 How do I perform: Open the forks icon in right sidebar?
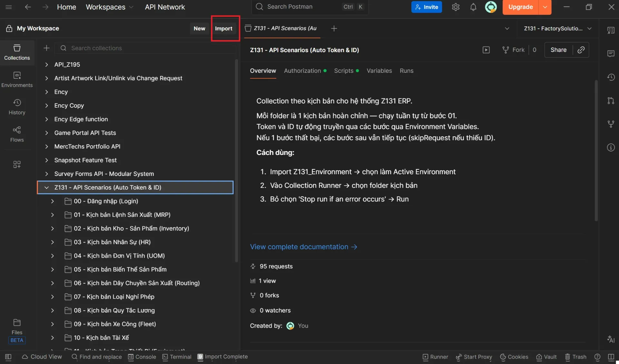tap(611, 124)
